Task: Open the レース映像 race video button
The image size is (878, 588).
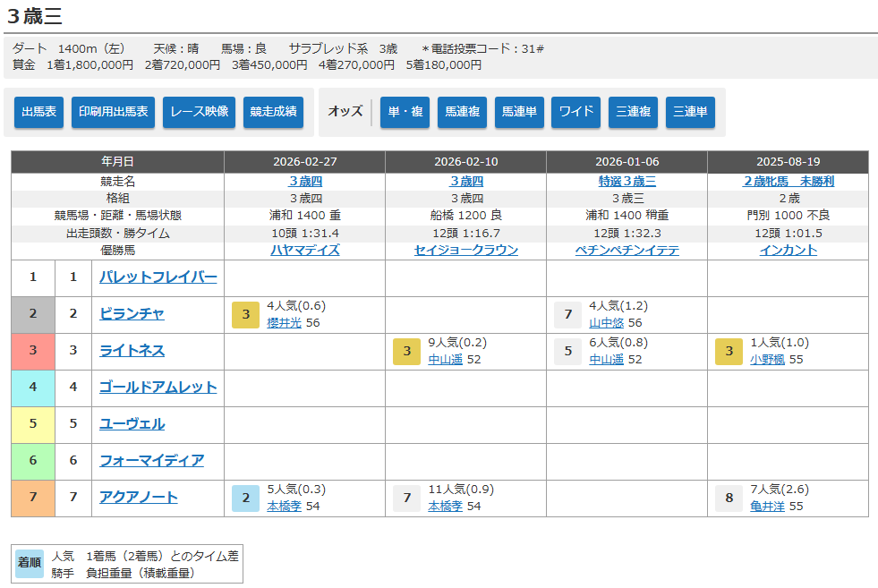Action: 199,112
